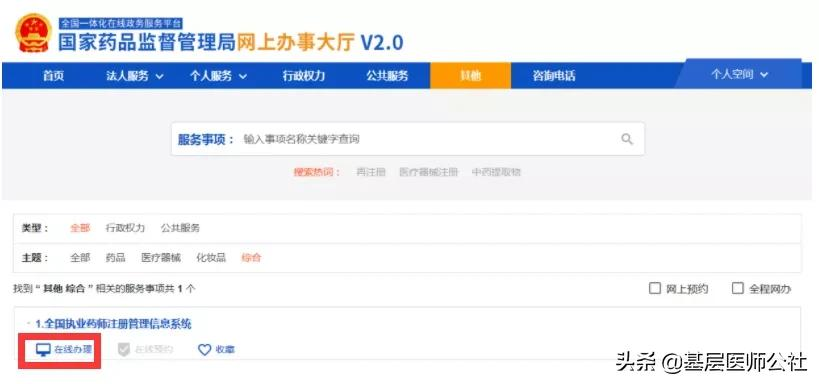Open 全国执业药师注册管理信息系统 result link

113,324
